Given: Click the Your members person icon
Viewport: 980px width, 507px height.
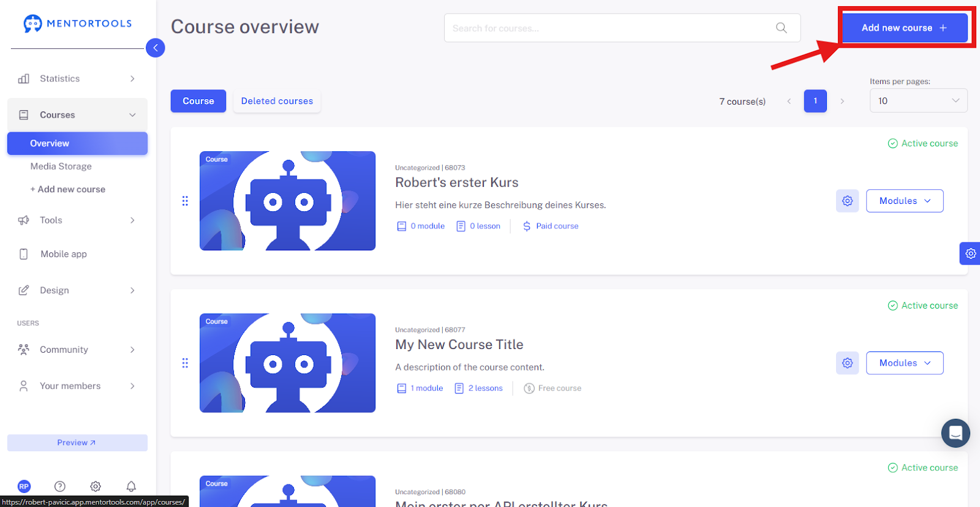Looking at the screenshot, I should pos(24,386).
